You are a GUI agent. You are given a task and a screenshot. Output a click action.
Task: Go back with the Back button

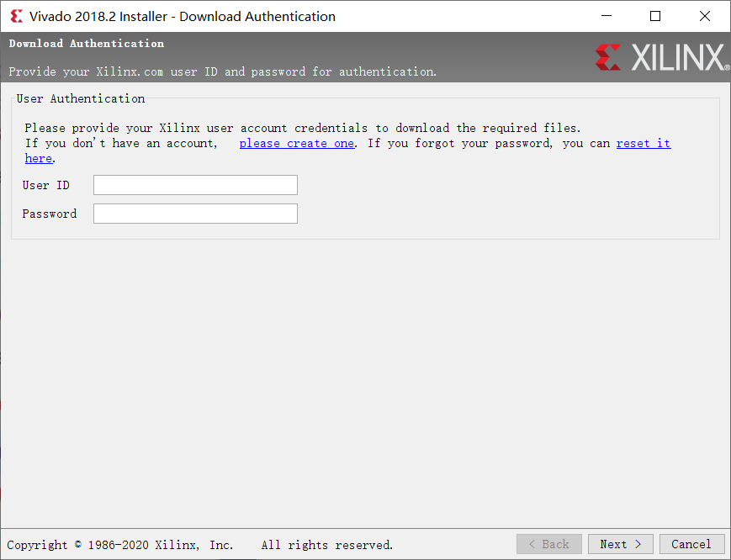tap(548, 544)
